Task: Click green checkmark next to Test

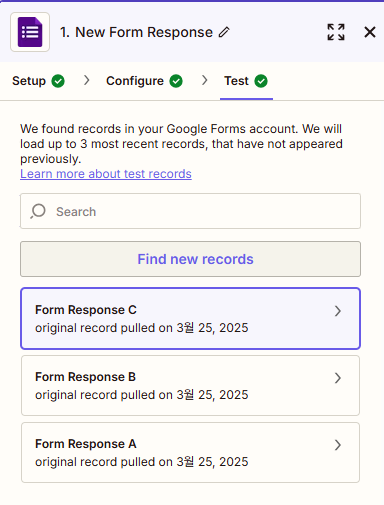Action: (261, 81)
